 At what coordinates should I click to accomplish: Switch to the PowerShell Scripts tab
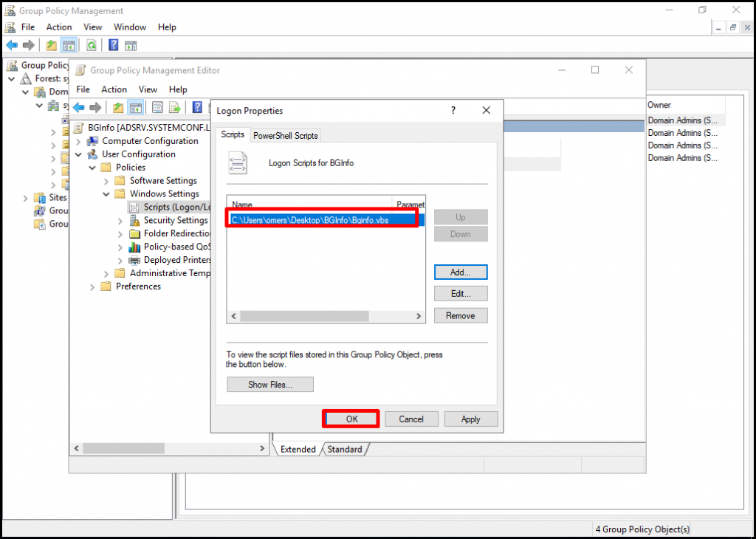click(285, 135)
